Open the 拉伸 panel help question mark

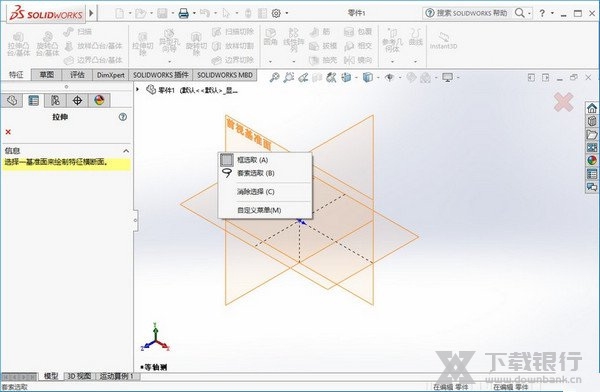tap(122, 117)
